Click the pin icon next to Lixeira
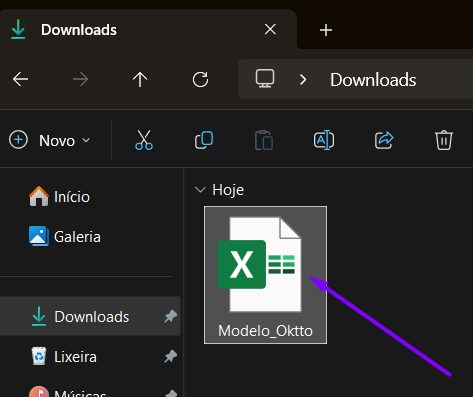Screen dimensions: 473x397 coord(170,356)
